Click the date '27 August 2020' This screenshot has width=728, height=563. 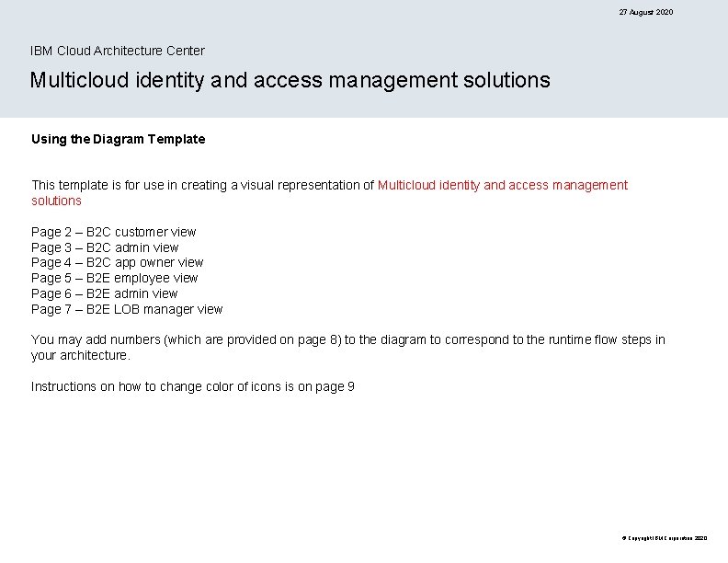click(646, 12)
